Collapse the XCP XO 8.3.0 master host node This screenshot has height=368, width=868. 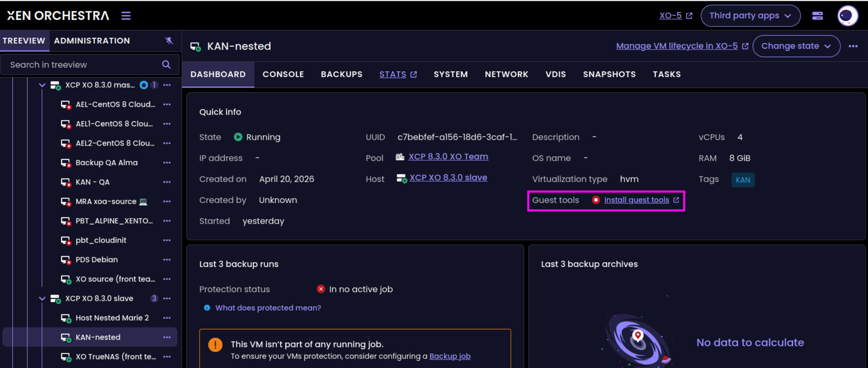[42, 85]
